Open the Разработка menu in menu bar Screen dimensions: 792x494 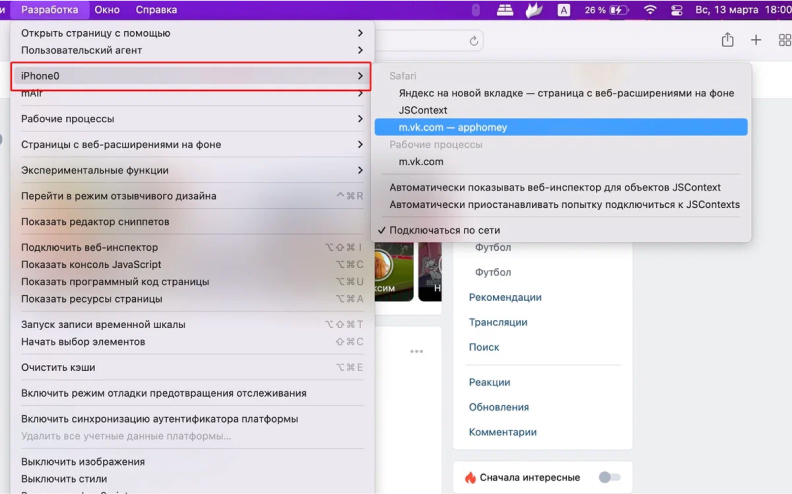[x=50, y=10]
